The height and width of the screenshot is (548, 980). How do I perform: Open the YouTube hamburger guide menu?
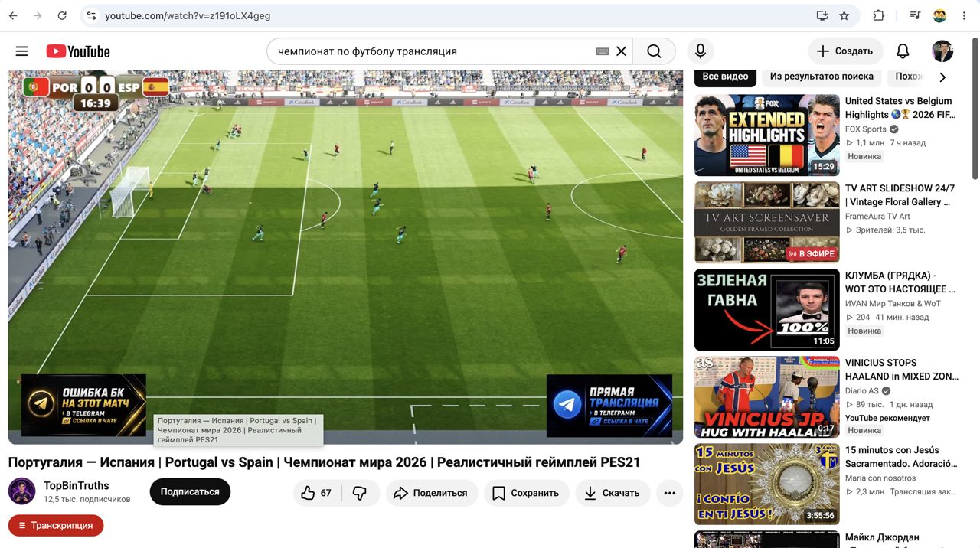click(21, 51)
